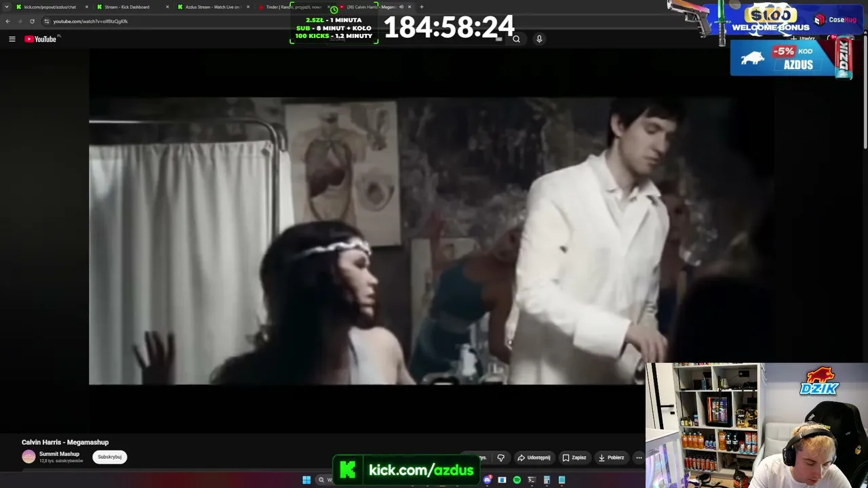This screenshot has height=488, width=868.
Task: Open the Discord taskbar icon
Action: click(x=487, y=480)
